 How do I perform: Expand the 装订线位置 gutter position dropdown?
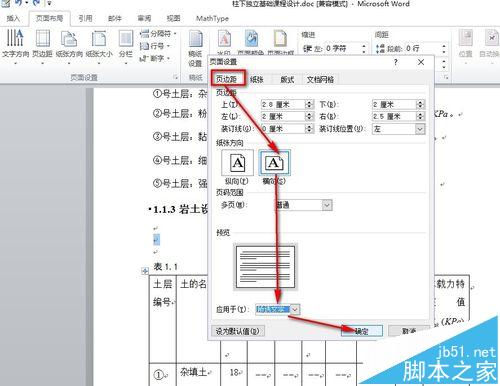420,129
